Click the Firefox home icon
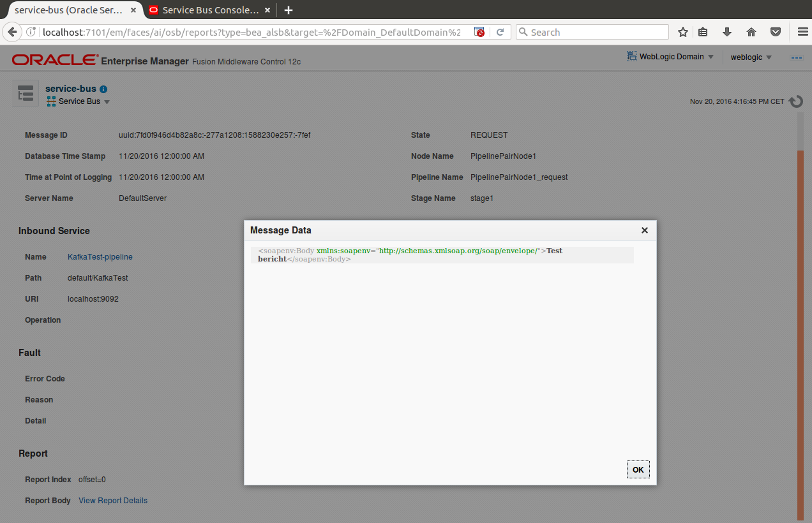The width and height of the screenshot is (812, 523). pos(751,31)
